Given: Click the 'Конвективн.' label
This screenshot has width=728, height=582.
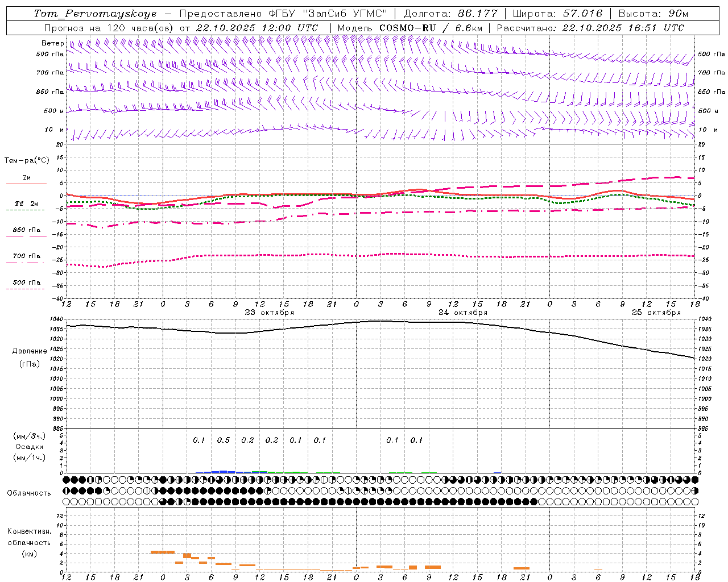Looking at the screenshot, I should tap(30, 531).
